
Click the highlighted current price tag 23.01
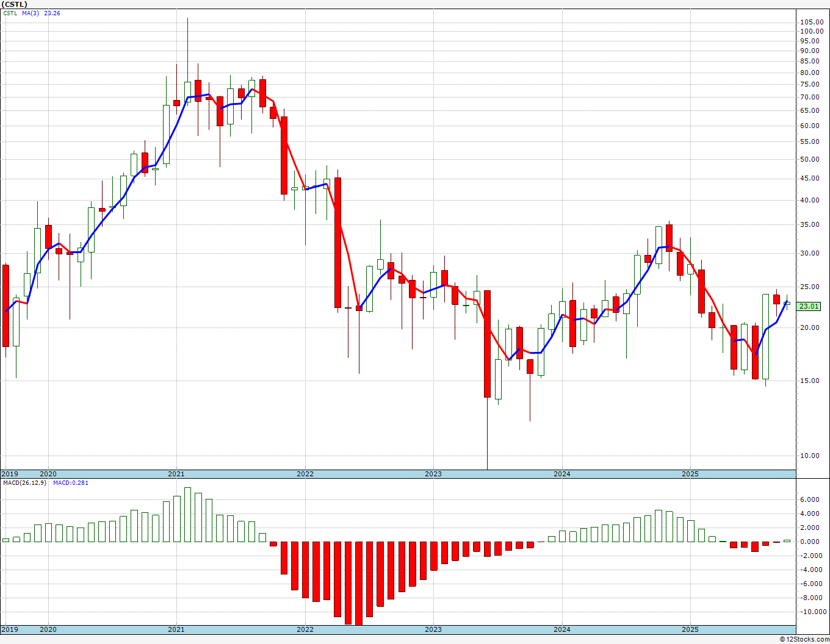[x=809, y=307]
